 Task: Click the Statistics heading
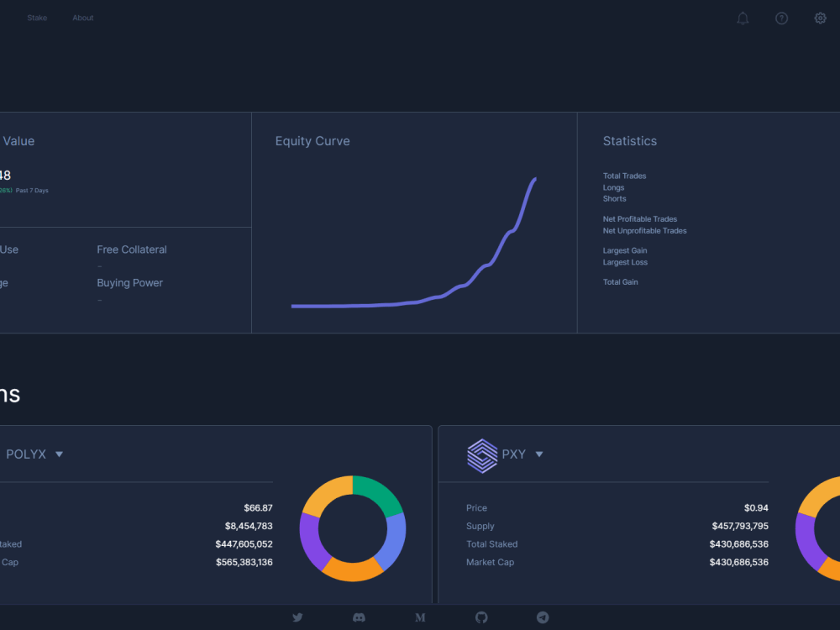[x=629, y=141]
